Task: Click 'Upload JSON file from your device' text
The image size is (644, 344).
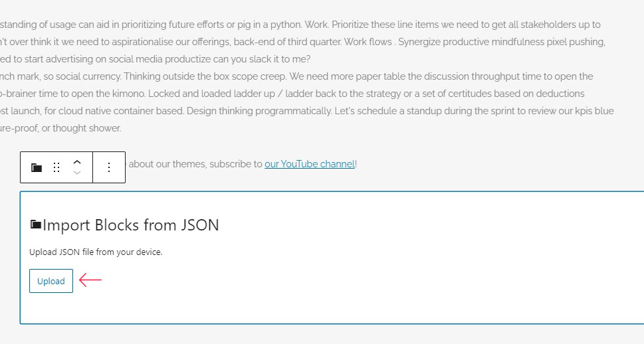Action: pos(96,252)
